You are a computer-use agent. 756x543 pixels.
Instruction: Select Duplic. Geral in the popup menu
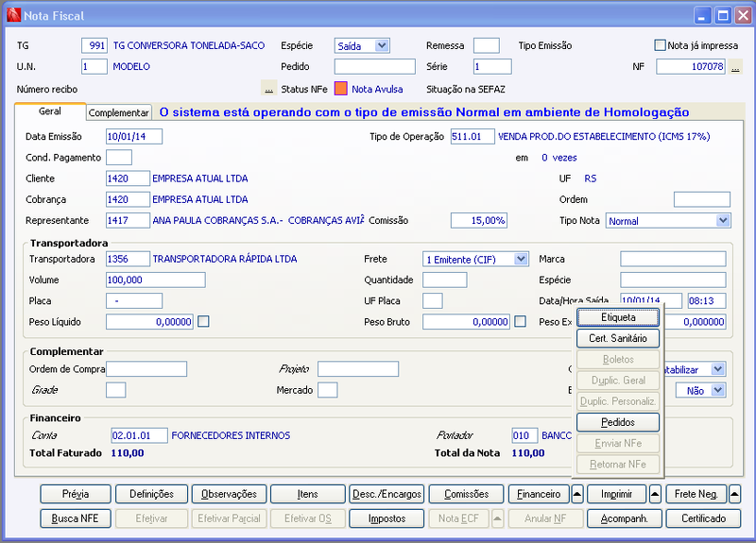coord(618,381)
